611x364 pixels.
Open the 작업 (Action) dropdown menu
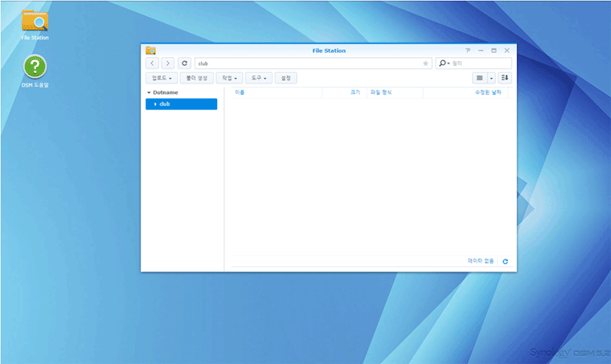click(x=229, y=78)
